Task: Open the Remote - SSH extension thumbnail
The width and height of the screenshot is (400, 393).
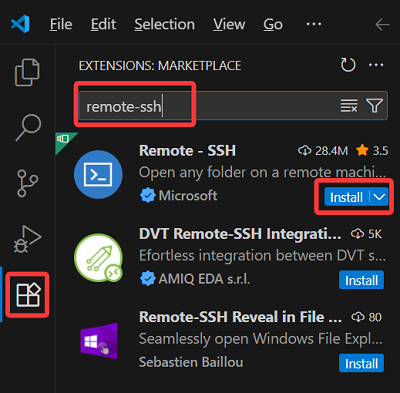Action: [x=98, y=174]
